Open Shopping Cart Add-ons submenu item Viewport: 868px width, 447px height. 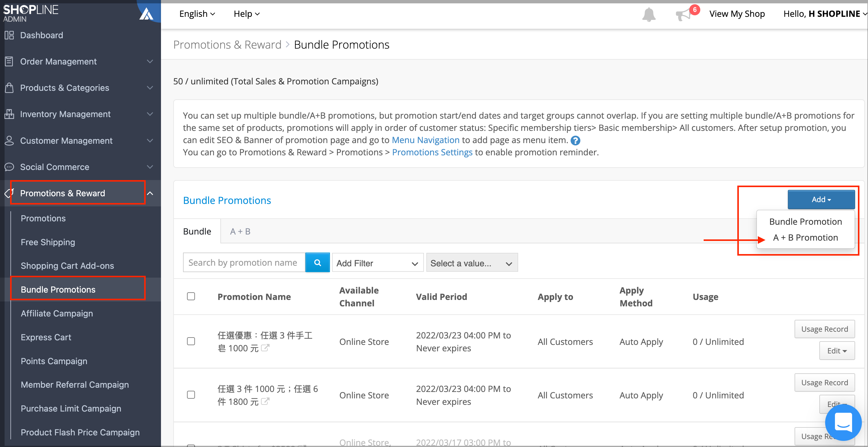67,266
